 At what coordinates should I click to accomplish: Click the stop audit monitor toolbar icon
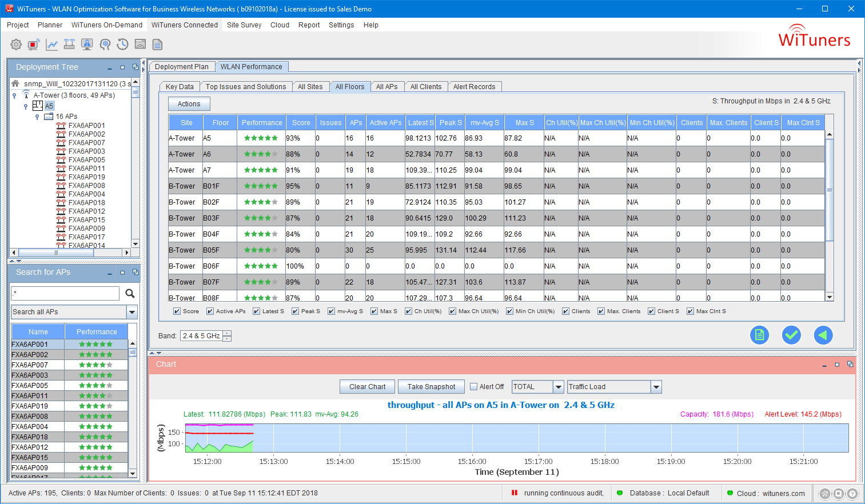pyautogui.click(x=34, y=45)
